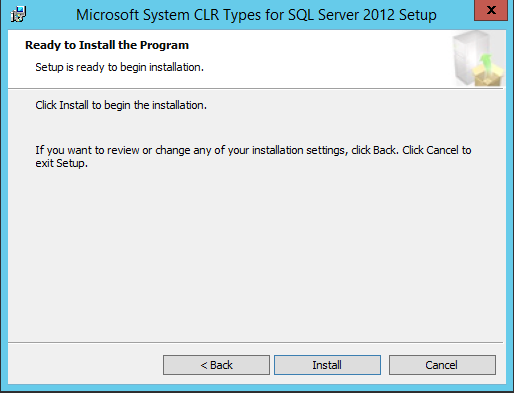Image resolution: width=514 pixels, height=393 pixels.
Task: Click the divider line under the header
Action: (x=255, y=88)
